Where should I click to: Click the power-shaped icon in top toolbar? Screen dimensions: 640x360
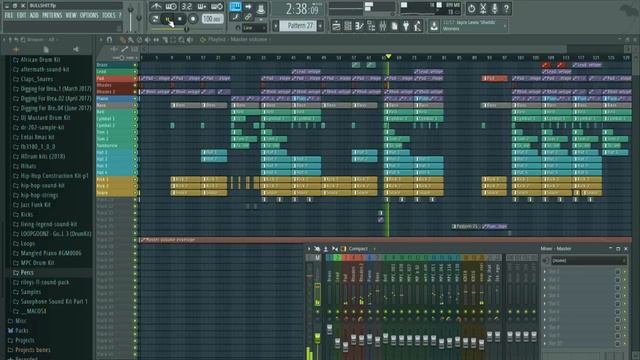coord(471,8)
